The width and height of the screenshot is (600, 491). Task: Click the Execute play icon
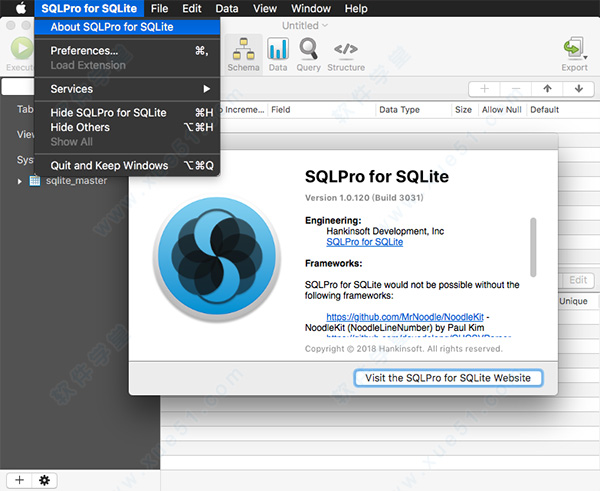tap(22, 49)
